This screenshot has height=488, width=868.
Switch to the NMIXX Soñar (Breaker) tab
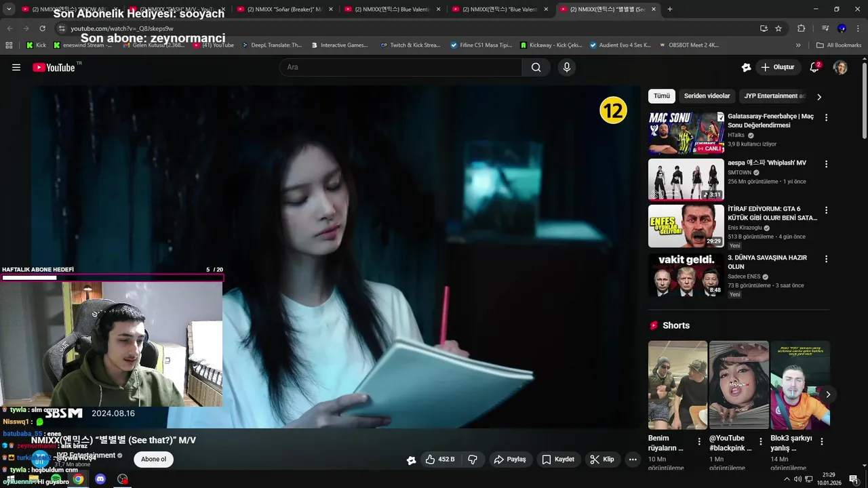tap(284, 9)
